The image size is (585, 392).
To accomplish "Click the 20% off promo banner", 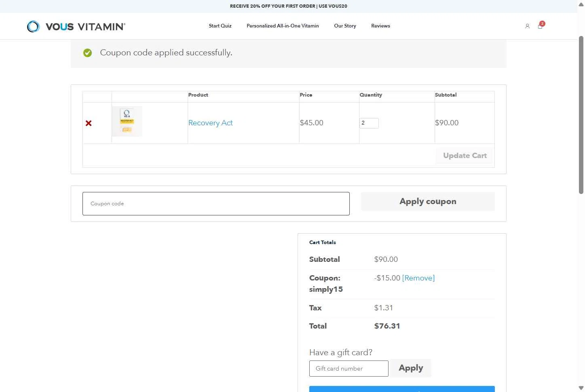I will coord(289,6).
